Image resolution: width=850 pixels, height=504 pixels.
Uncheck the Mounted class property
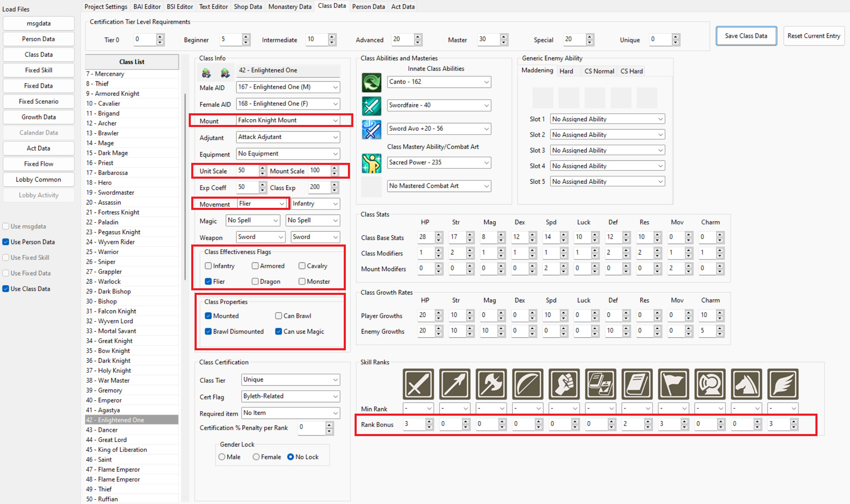(x=208, y=316)
